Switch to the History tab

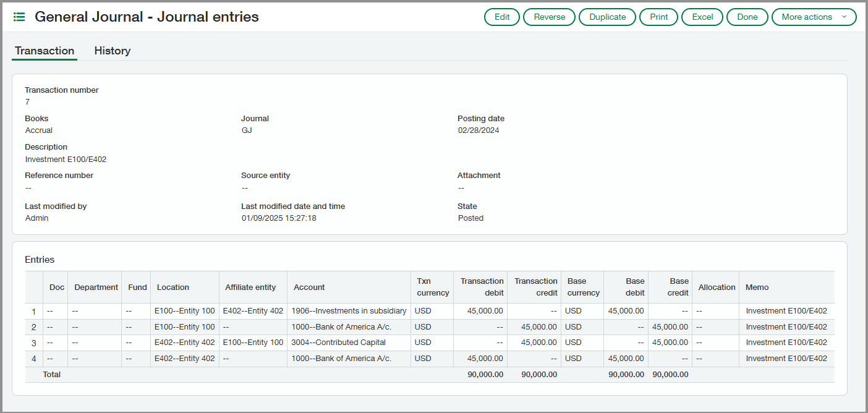coord(112,51)
